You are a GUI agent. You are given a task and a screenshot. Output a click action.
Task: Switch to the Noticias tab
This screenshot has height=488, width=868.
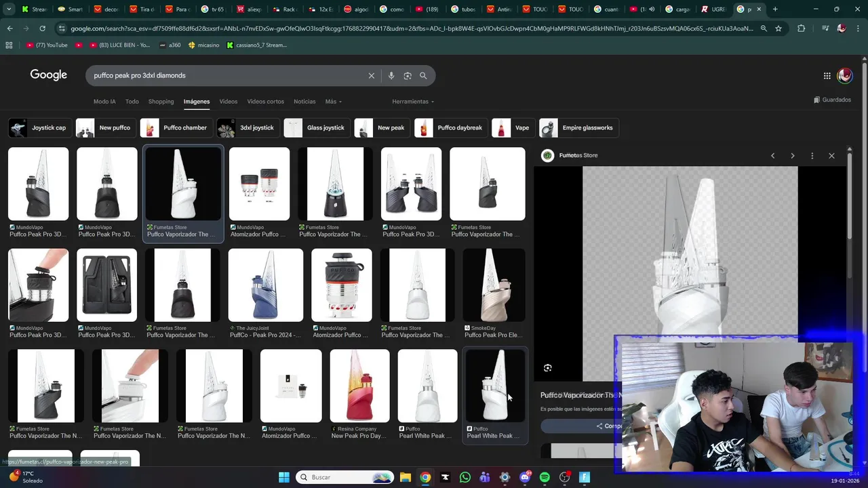point(304,102)
